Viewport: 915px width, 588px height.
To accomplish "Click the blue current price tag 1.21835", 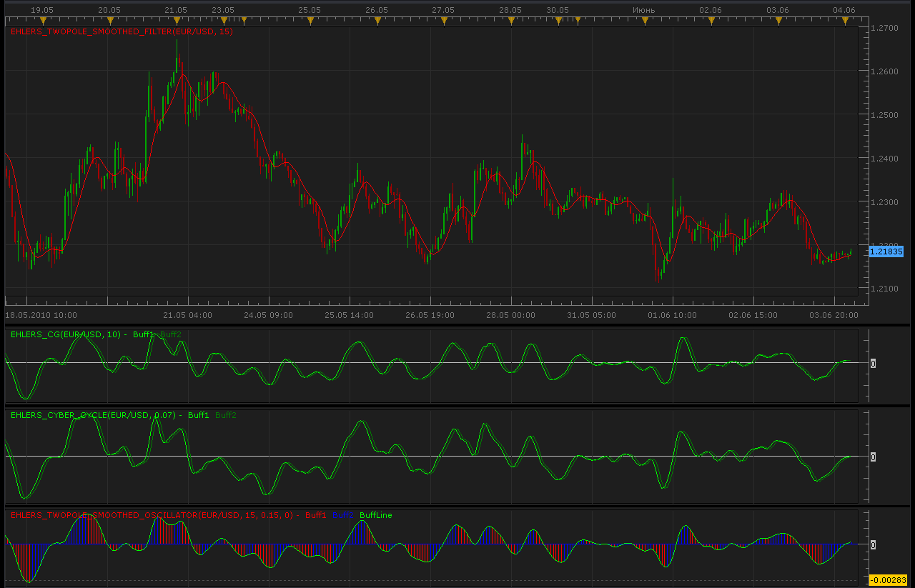I will click(x=886, y=251).
